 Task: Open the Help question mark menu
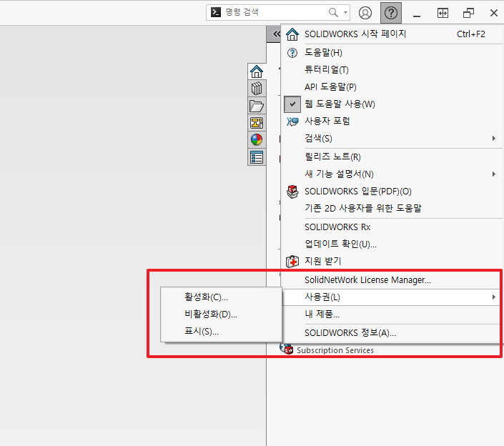coord(391,13)
